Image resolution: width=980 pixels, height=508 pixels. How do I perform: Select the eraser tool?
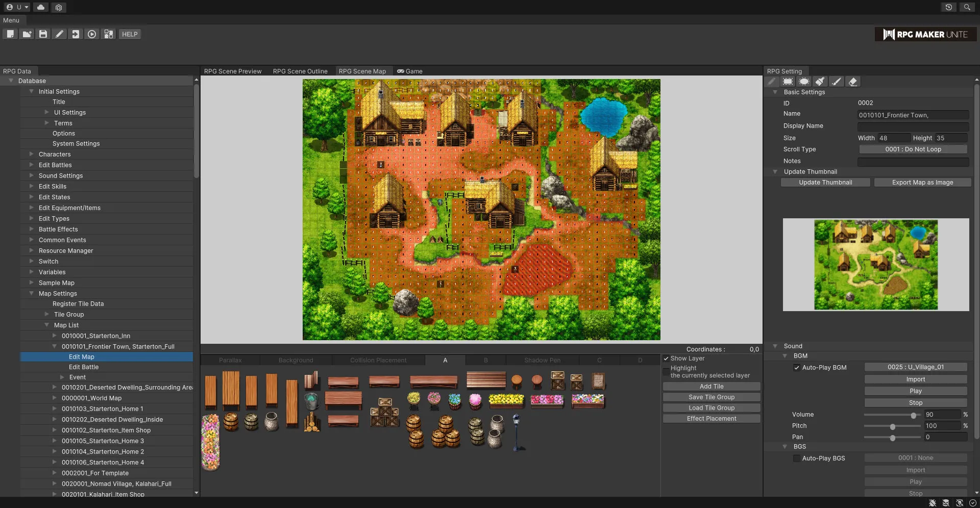click(x=852, y=82)
